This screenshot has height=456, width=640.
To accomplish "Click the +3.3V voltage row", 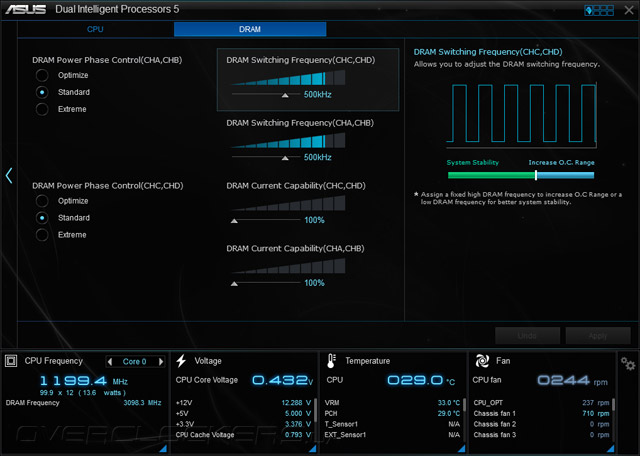I will tap(243, 424).
